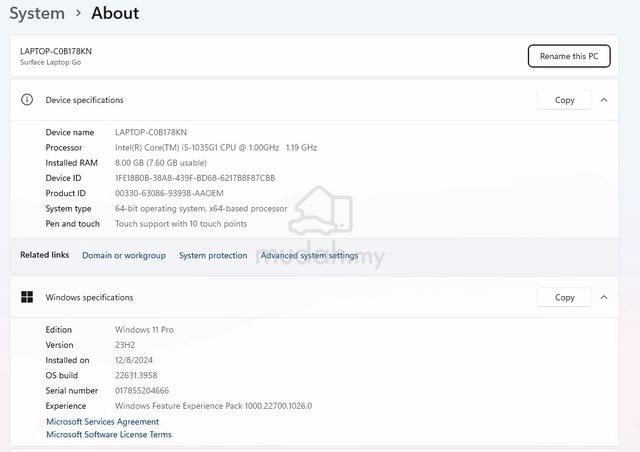
Task: Click the Device specifications heading
Action: coord(84,100)
